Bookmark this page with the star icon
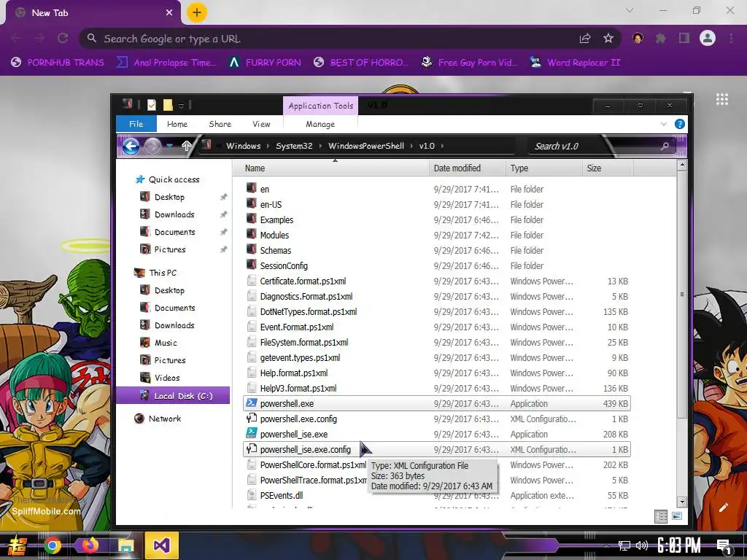Image resolution: width=747 pixels, height=560 pixels. pyautogui.click(x=608, y=39)
